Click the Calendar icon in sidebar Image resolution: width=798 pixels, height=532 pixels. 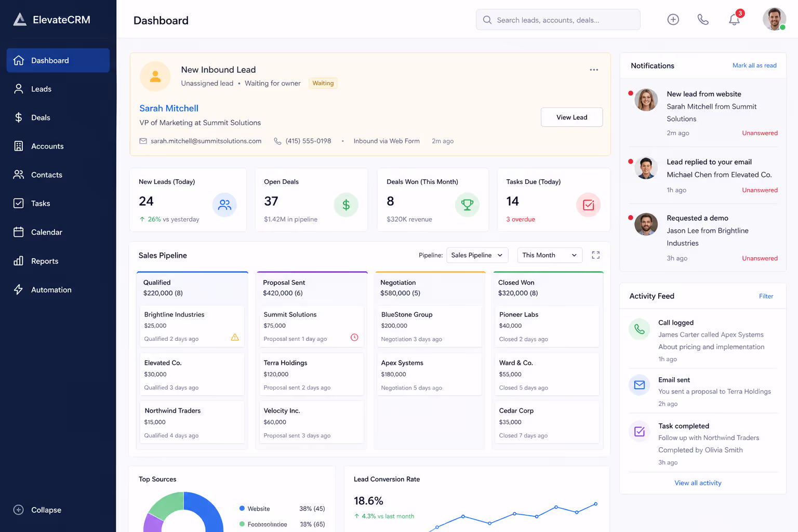pyautogui.click(x=19, y=232)
